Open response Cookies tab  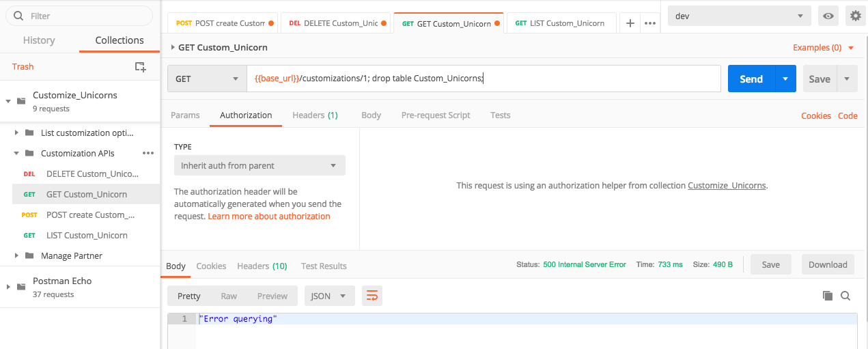pyautogui.click(x=211, y=266)
